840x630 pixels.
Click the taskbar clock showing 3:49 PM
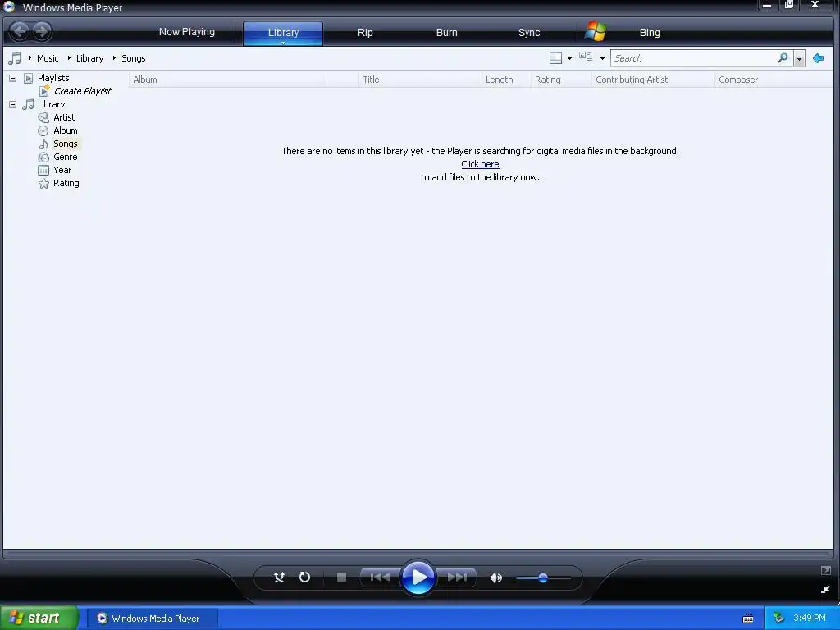pyautogui.click(x=810, y=619)
